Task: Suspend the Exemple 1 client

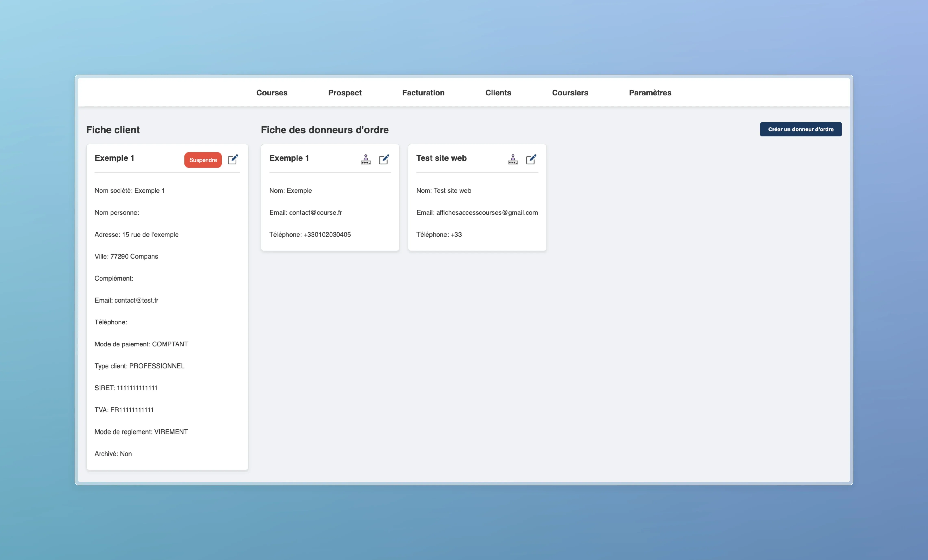Action: tap(203, 160)
